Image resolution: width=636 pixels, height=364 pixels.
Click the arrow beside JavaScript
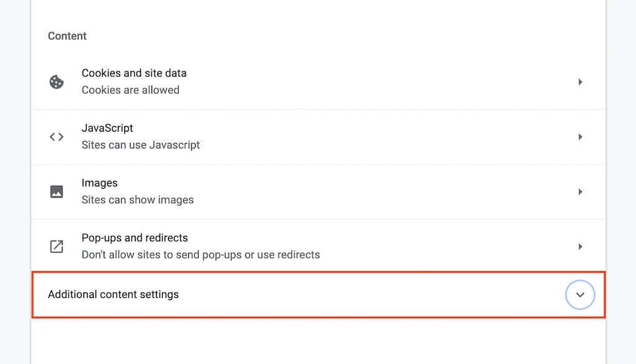click(580, 137)
